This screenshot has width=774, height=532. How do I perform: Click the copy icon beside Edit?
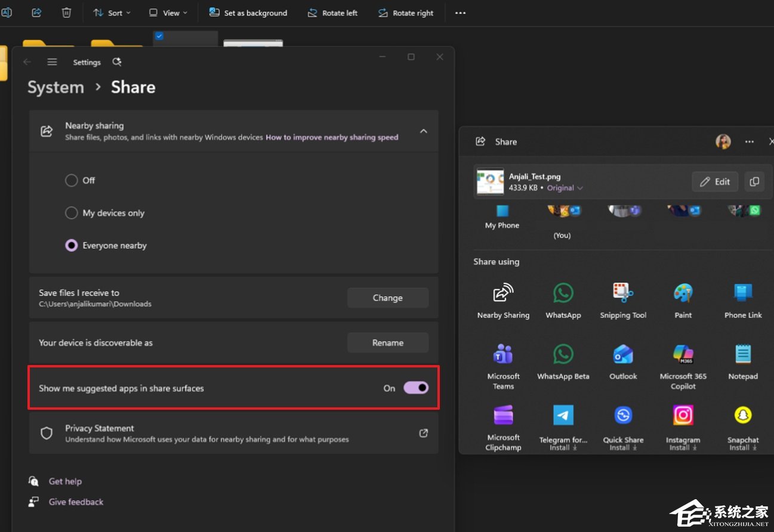[x=754, y=181]
